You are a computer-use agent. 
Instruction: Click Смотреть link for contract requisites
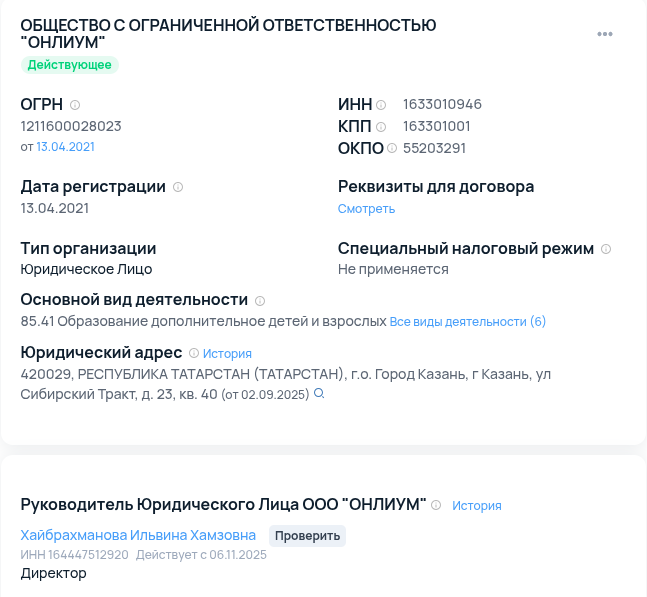click(x=366, y=209)
